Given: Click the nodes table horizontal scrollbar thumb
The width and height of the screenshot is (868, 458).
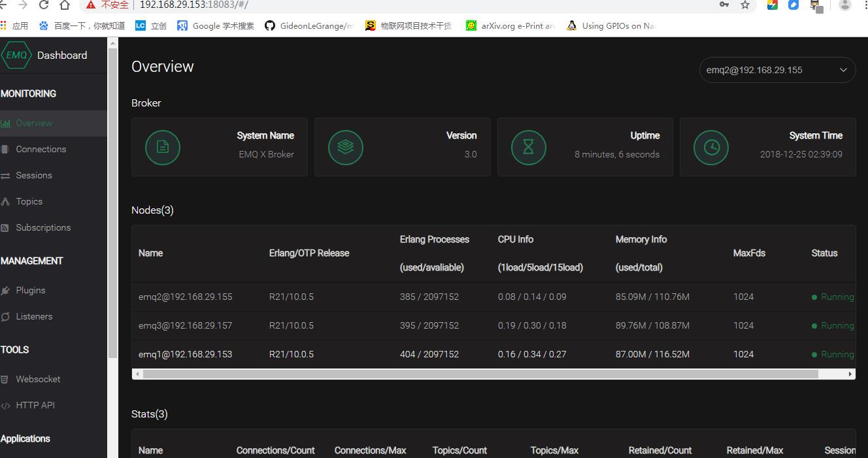Looking at the screenshot, I should pyautogui.click(x=480, y=374).
